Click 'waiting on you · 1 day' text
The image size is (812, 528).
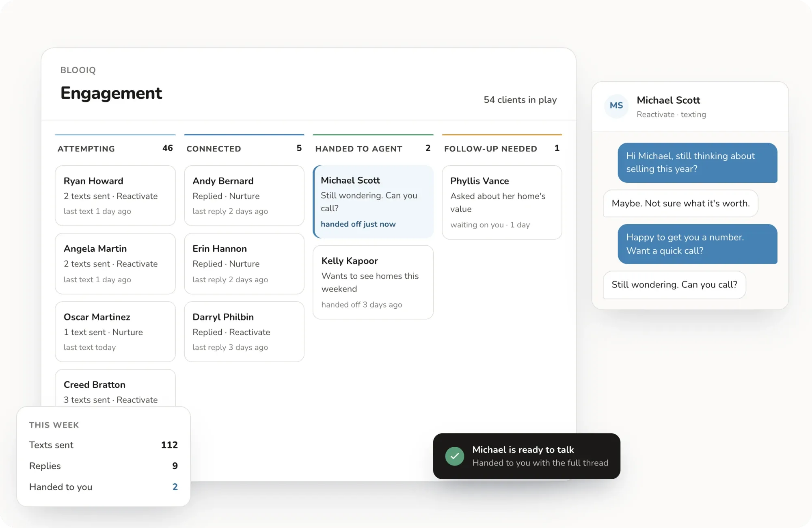click(x=490, y=225)
